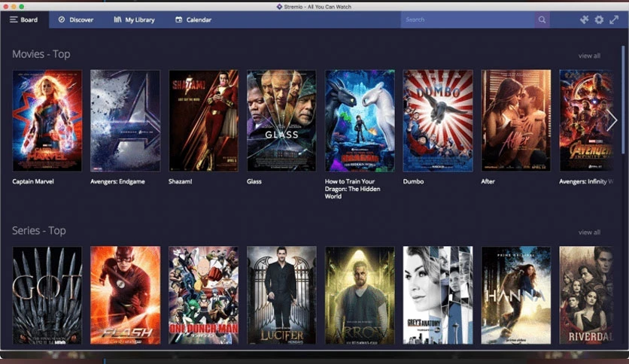Screen dimensions: 629x364
Task: Open How to Train Your Dragon poster
Action: coord(360,120)
